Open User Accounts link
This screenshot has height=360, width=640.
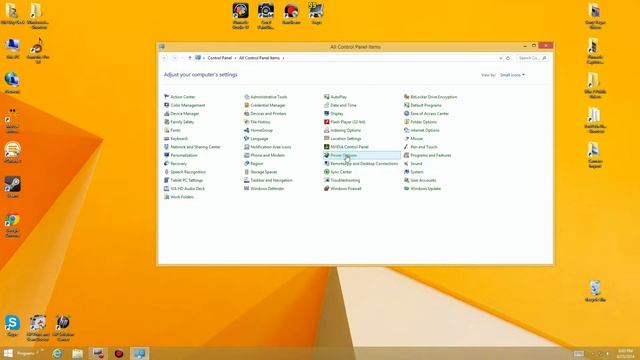point(423,180)
